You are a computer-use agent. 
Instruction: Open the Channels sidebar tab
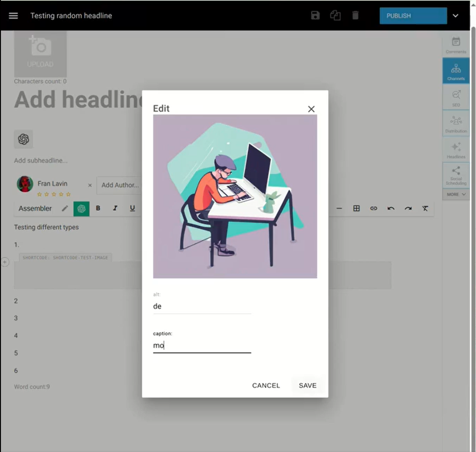coord(456,71)
